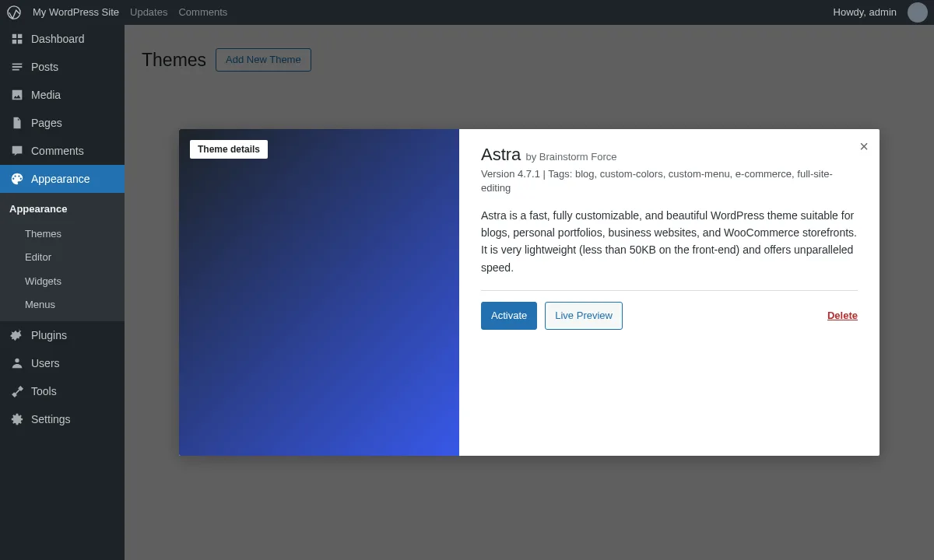Click Howdy, admin account menu
The height and width of the screenshot is (560, 934).
(865, 12)
